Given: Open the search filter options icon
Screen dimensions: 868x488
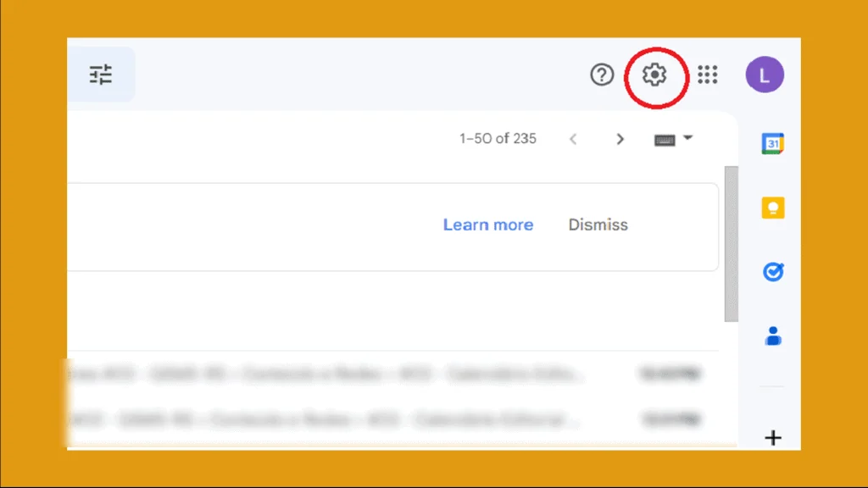Looking at the screenshot, I should coord(101,75).
